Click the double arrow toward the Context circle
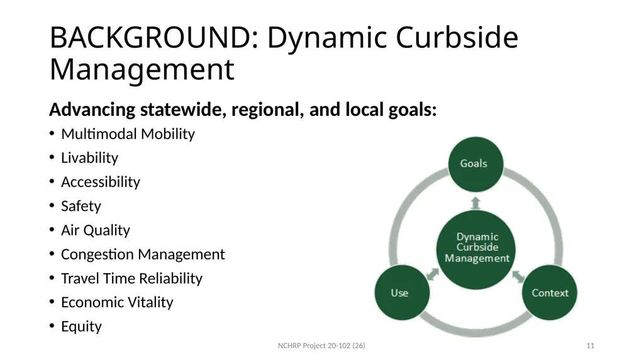 tap(518, 276)
